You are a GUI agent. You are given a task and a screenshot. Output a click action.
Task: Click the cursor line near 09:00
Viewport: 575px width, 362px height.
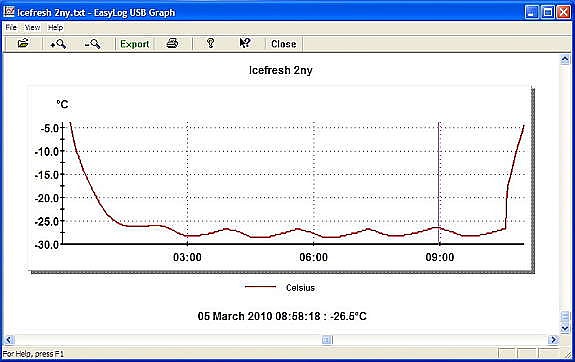coord(439,183)
